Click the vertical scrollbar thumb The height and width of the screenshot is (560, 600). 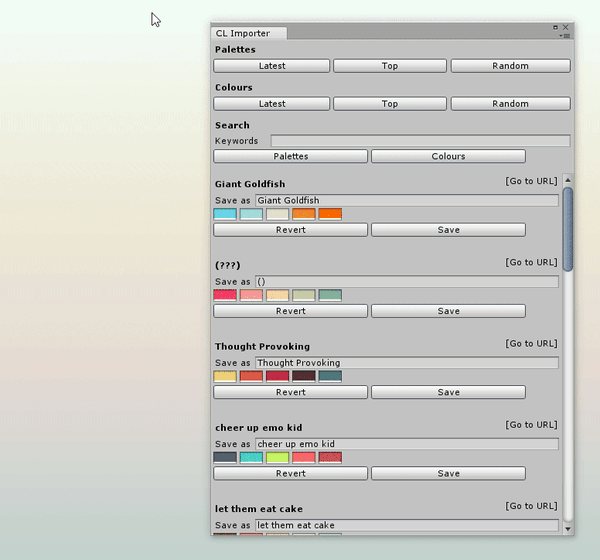(x=568, y=230)
